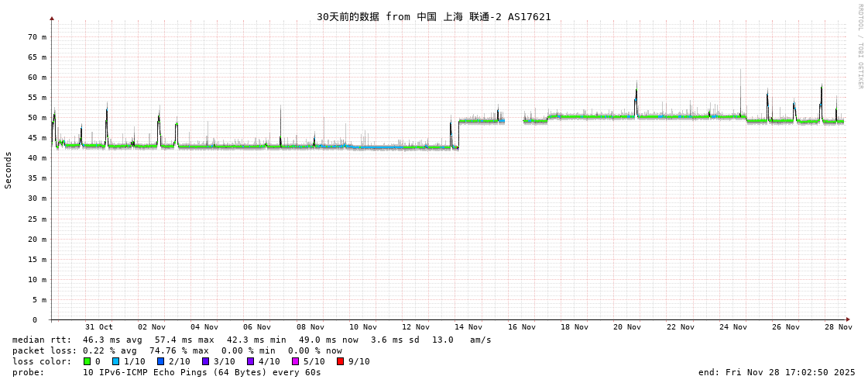This screenshot has width=868, height=383.
Task: Click the RRDTOOL / TOBI OETIKER watermark
Action: pyautogui.click(x=859, y=47)
